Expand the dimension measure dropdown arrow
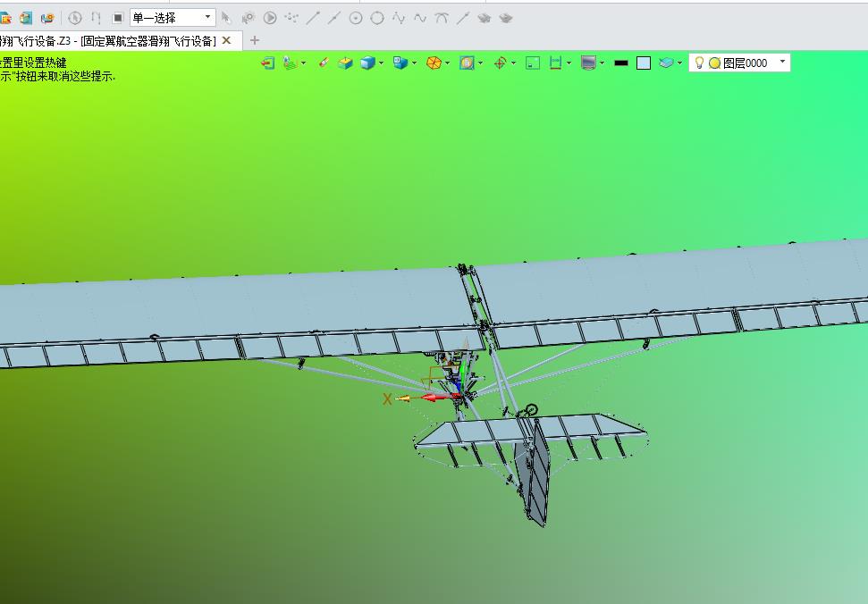Viewport: 868px width, 604px height. (569, 63)
